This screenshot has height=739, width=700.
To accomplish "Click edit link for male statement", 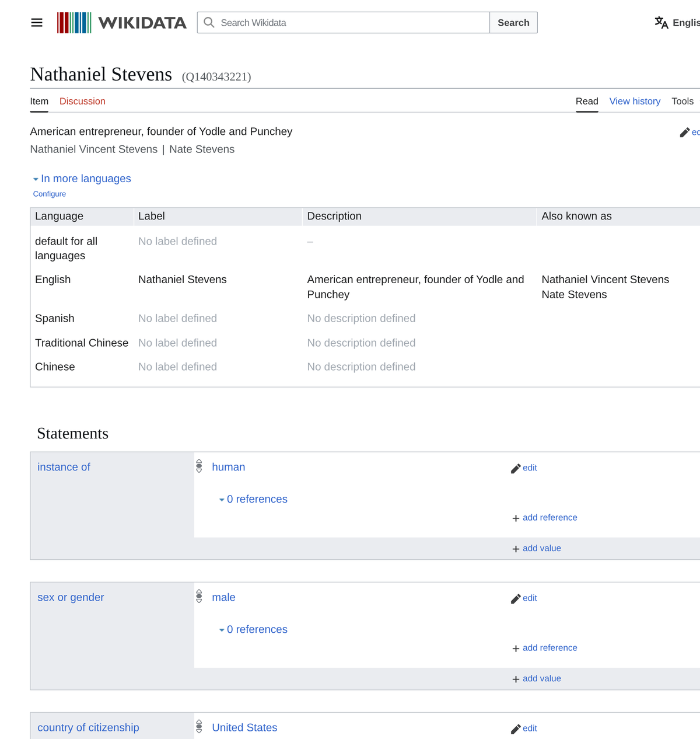I will click(x=530, y=598).
